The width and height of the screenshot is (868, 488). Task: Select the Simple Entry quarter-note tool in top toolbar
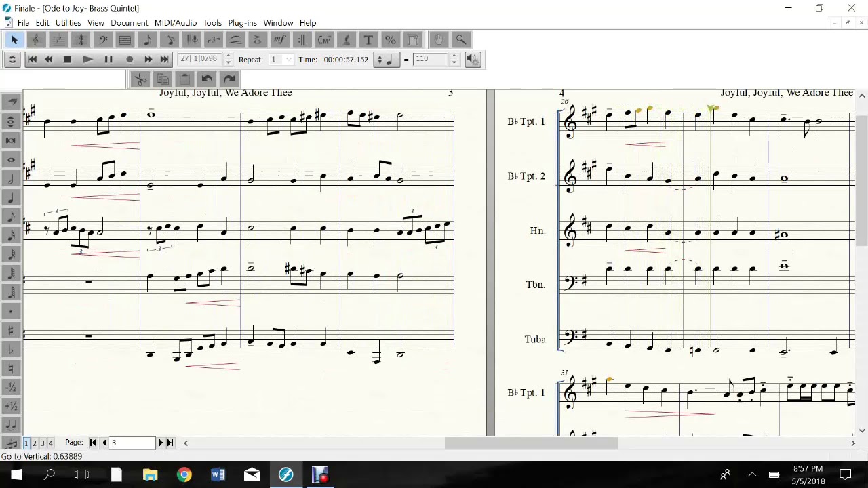[147, 40]
